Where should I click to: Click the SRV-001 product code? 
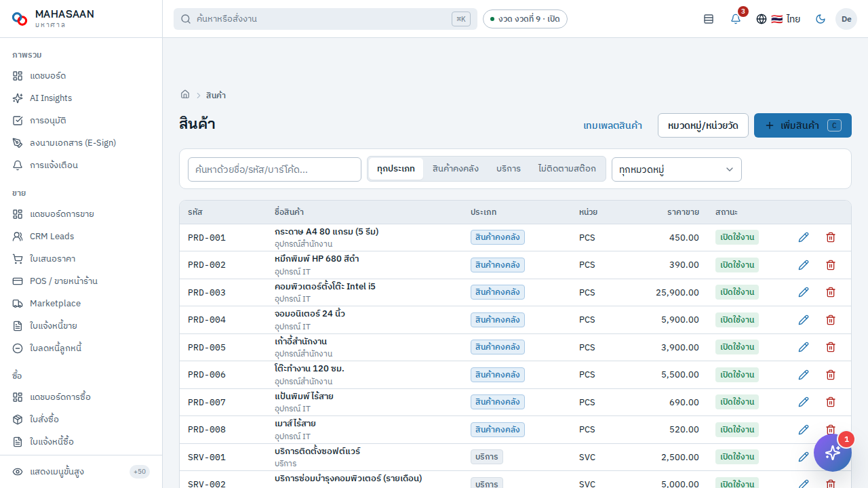pyautogui.click(x=207, y=457)
